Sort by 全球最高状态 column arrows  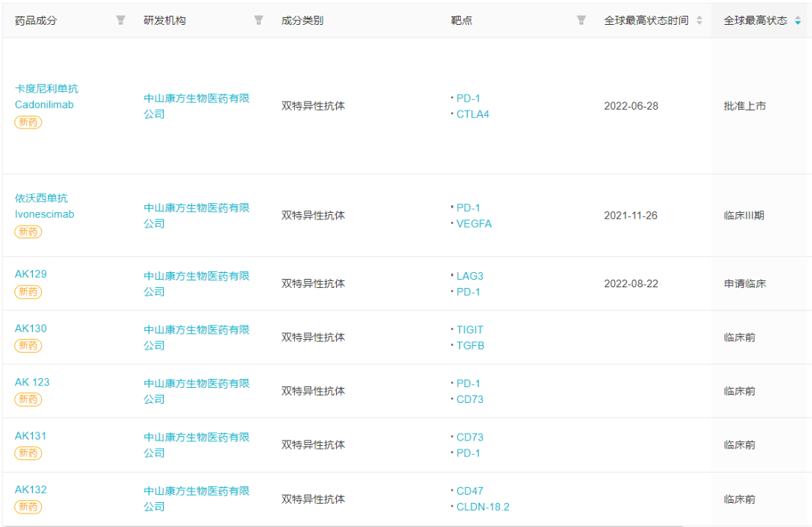(798, 20)
